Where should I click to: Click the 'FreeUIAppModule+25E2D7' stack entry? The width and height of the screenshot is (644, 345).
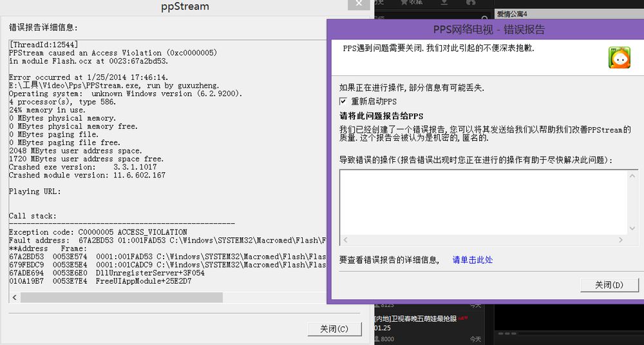tap(144, 281)
